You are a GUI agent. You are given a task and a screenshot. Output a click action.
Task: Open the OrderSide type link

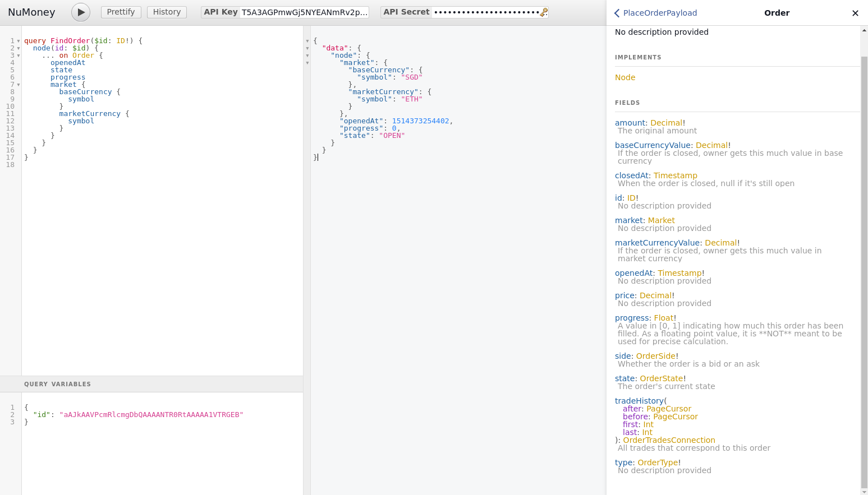click(656, 356)
